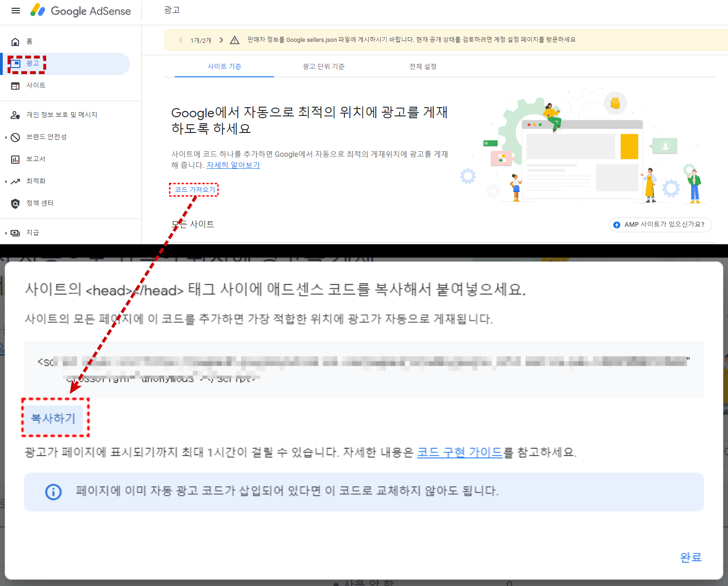Switch to the 전체 설정 tab

pyautogui.click(x=423, y=67)
